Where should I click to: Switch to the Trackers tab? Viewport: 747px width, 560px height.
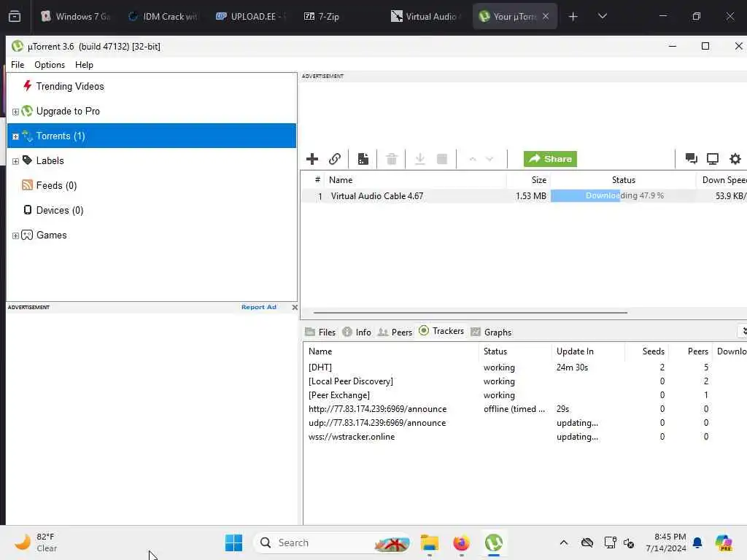pyautogui.click(x=441, y=331)
